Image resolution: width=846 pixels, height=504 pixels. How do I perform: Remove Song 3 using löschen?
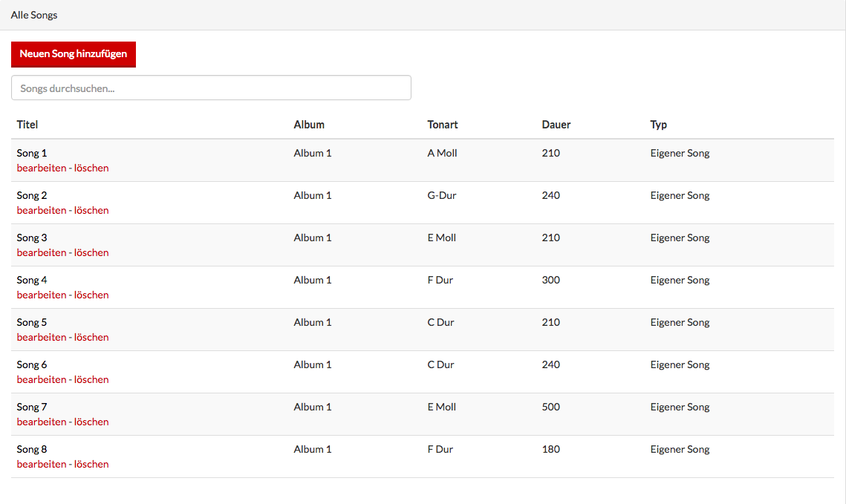click(91, 252)
